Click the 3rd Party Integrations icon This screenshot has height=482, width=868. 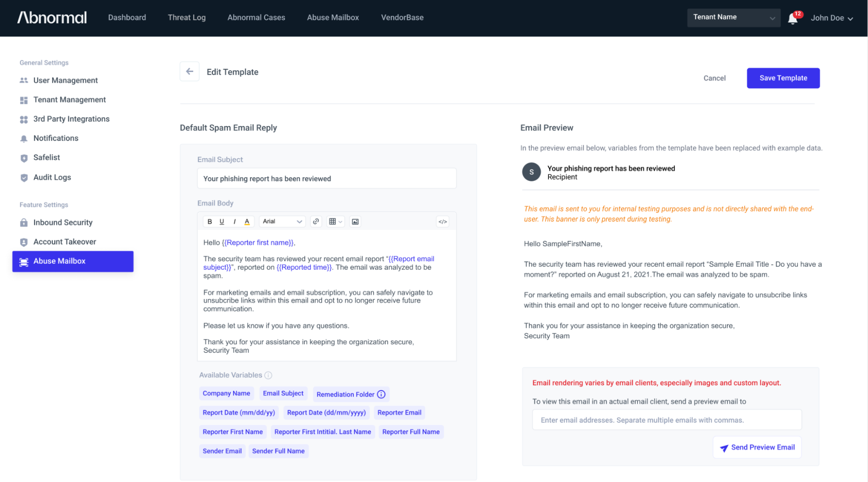(x=24, y=119)
